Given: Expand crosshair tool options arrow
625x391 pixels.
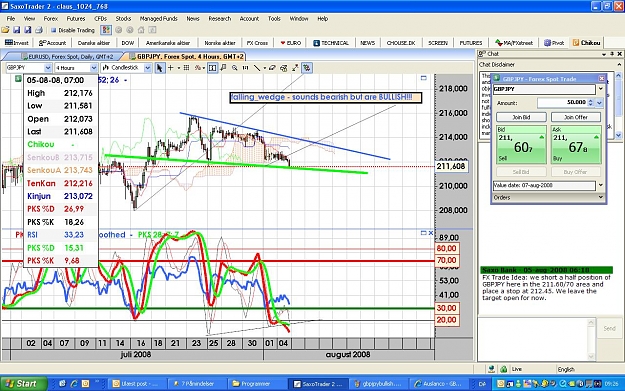Looking at the screenshot, I should (x=178, y=68).
